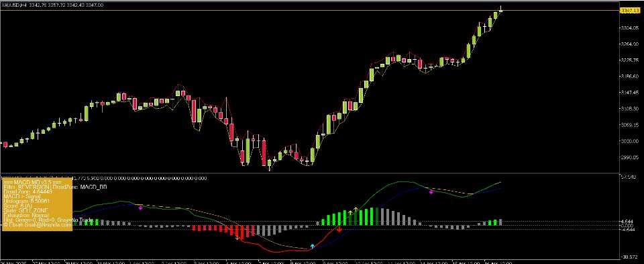Click the Filter: REVERSION line in panel

pos(27,187)
